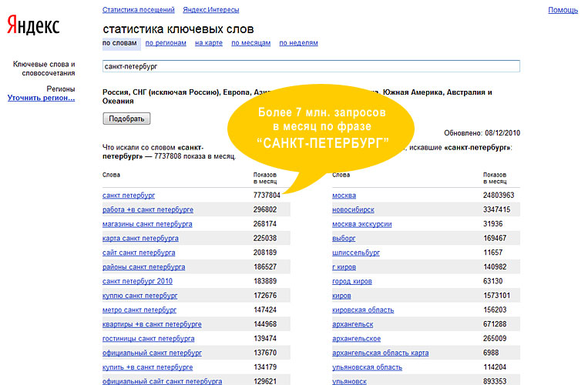Select the 129621 count value
The width and height of the screenshot is (588, 385).
[265, 381]
